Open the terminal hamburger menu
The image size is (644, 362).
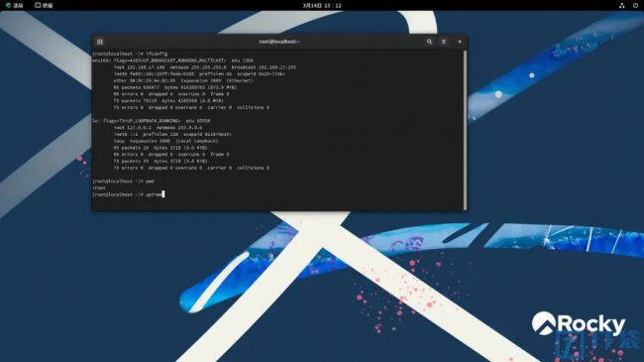point(444,42)
